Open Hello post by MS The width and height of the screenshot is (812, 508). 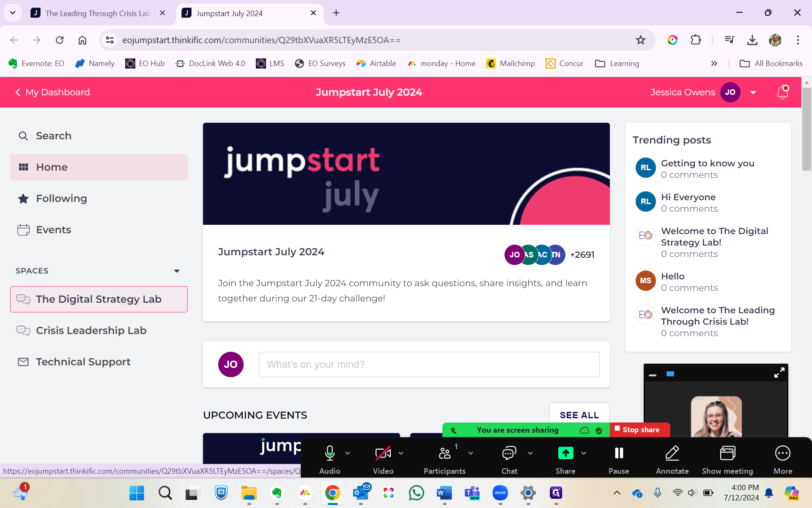(x=672, y=276)
